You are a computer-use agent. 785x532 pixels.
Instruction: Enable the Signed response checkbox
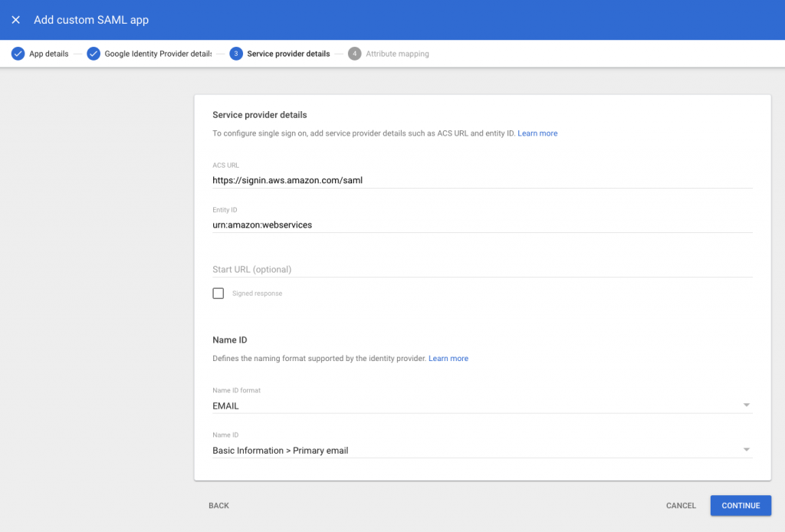(218, 293)
